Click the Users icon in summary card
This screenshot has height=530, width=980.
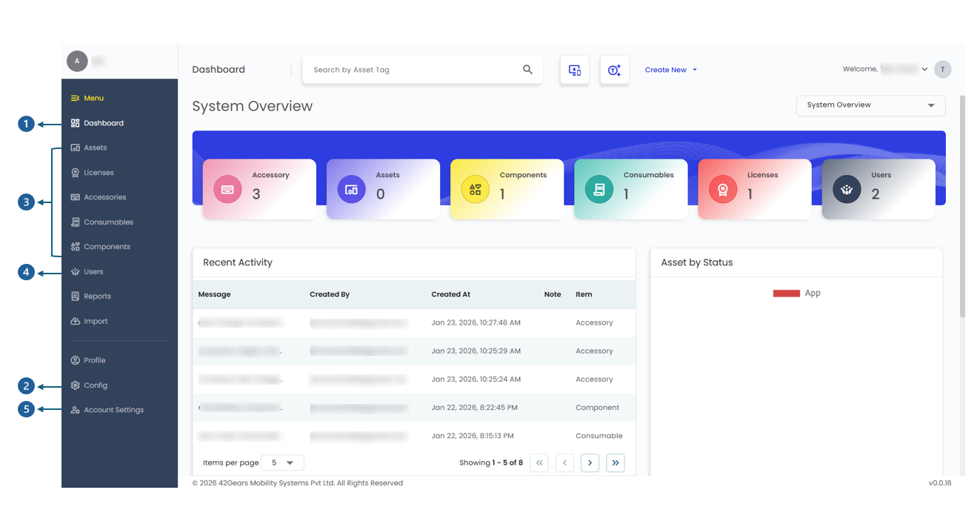[847, 190]
